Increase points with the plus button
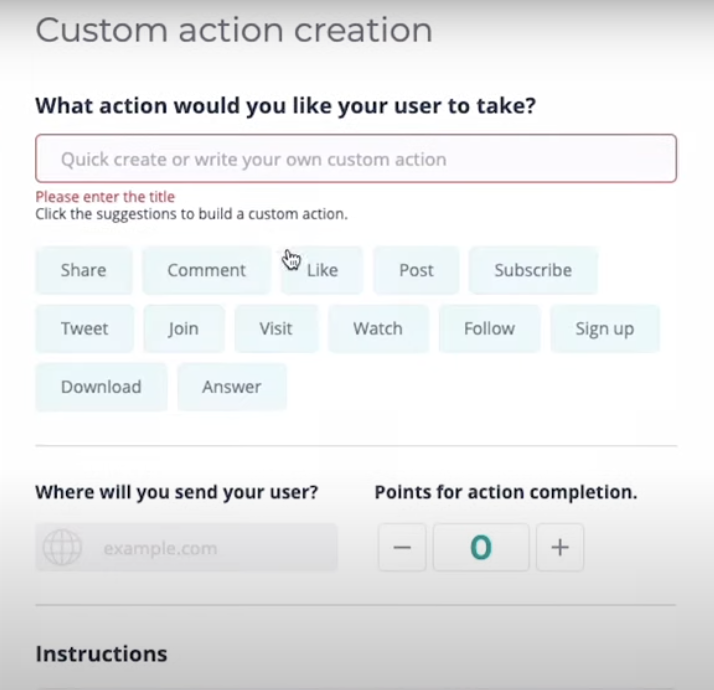714x690 pixels. (560, 547)
